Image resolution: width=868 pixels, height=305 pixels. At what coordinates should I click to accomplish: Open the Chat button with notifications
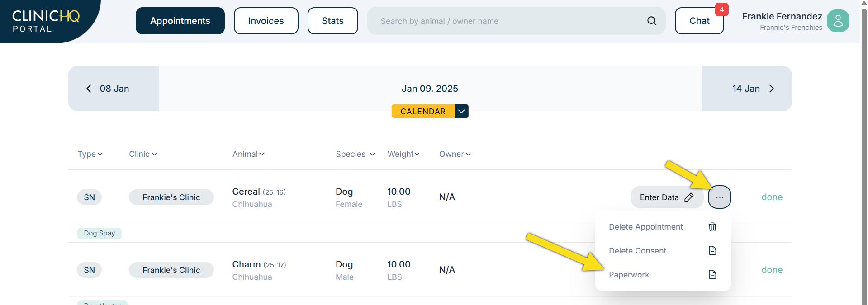pyautogui.click(x=699, y=21)
